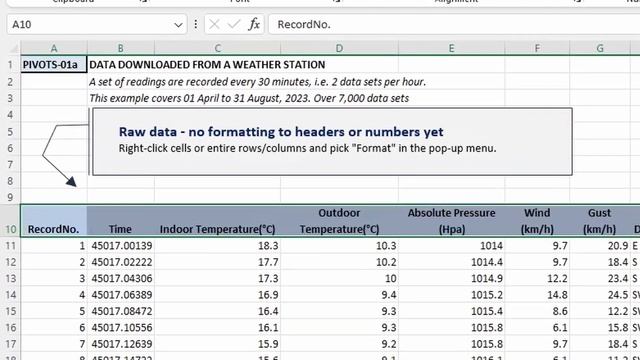The width and height of the screenshot is (640, 360).
Task: Click the text covering 01 April to 31 August
Action: point(249,98)
